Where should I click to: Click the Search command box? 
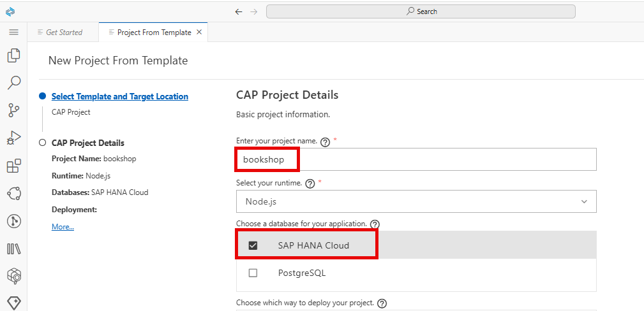pyautogui.click(x=421, y=11)
